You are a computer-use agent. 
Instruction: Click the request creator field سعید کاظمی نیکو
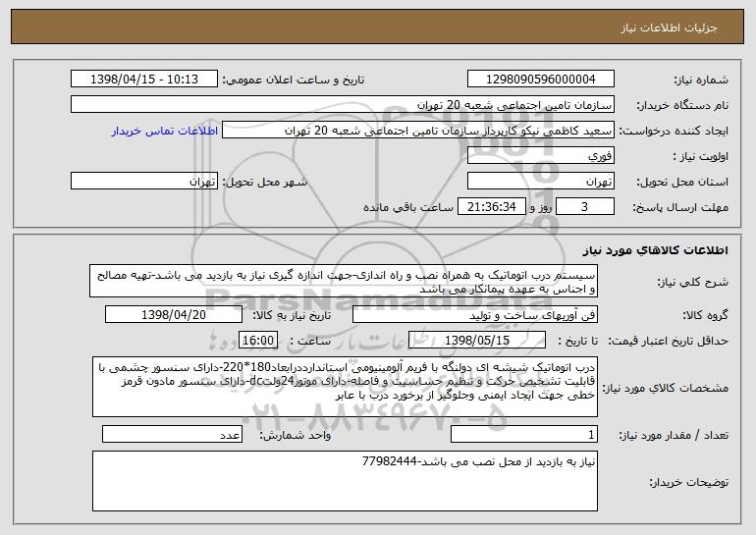(x=418, y=131)
